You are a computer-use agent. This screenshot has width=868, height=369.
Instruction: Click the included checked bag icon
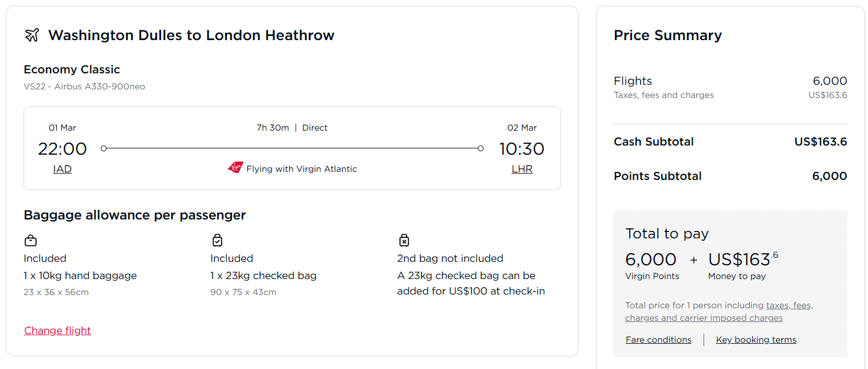point(217,240)
